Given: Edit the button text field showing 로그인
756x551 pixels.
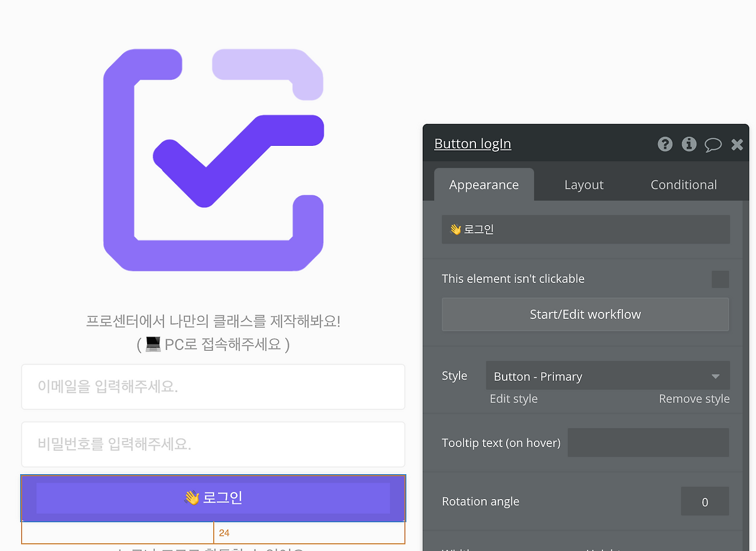Looking at the screenshot, I should [585, 229].
